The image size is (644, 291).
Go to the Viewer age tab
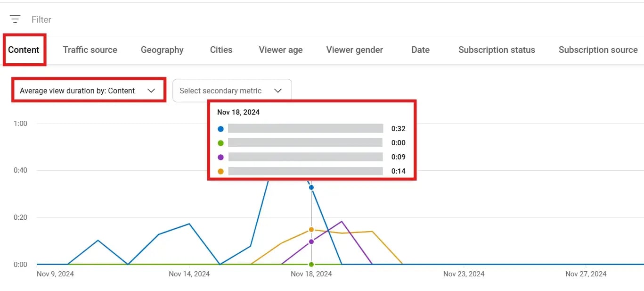[281, 50]
